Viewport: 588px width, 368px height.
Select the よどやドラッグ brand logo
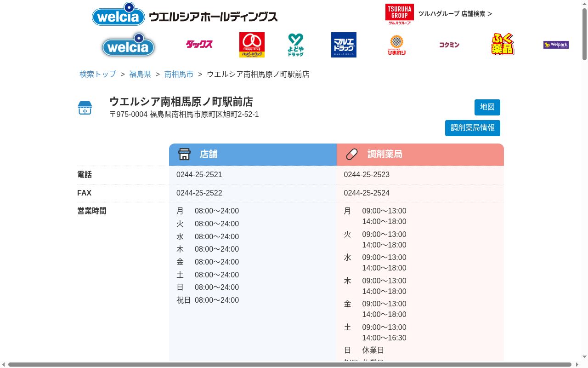pos(295,45)
